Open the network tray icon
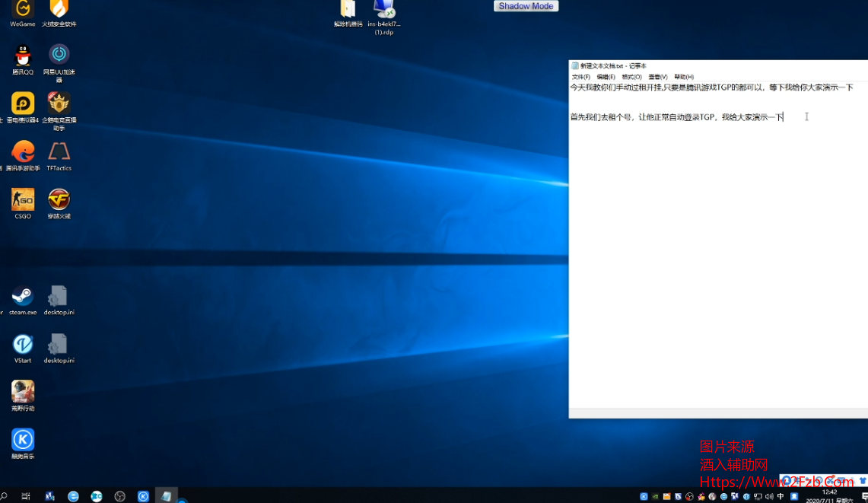 (758, 496)
